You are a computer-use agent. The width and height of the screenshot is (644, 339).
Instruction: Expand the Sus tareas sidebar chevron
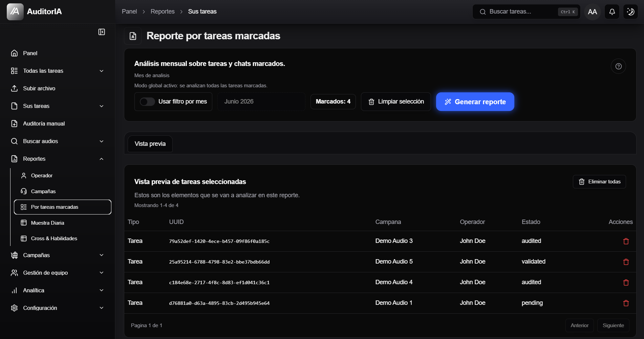[102, 106]
